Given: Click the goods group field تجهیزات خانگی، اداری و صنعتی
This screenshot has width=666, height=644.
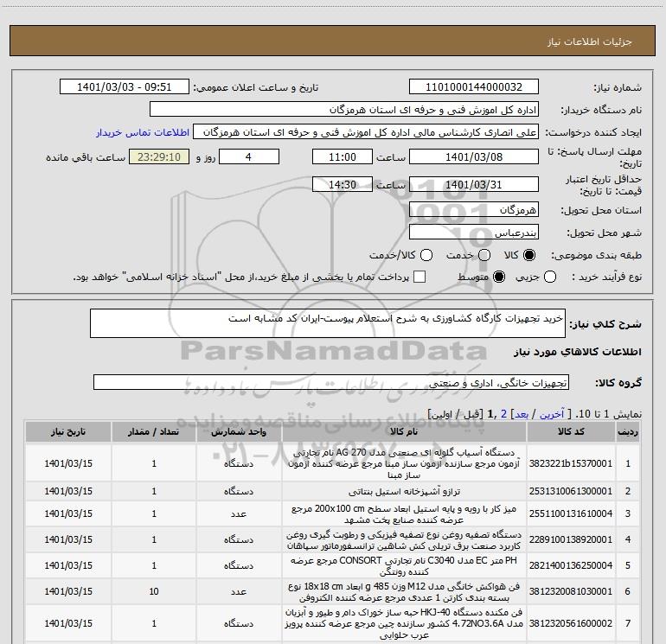Looking at the screenshot, I should point(331,382).
